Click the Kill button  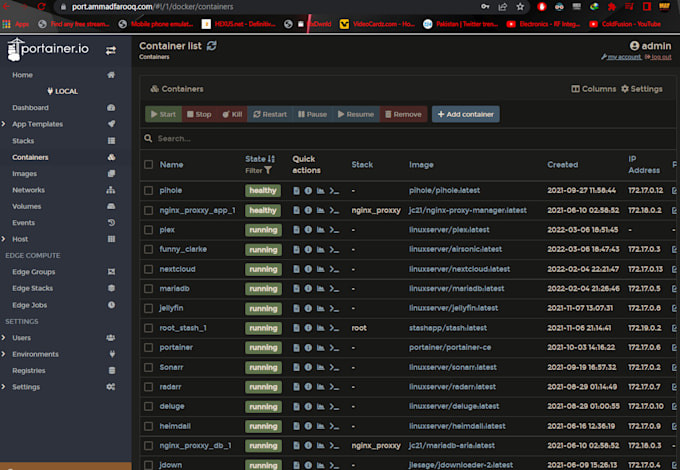pos(232,114)
